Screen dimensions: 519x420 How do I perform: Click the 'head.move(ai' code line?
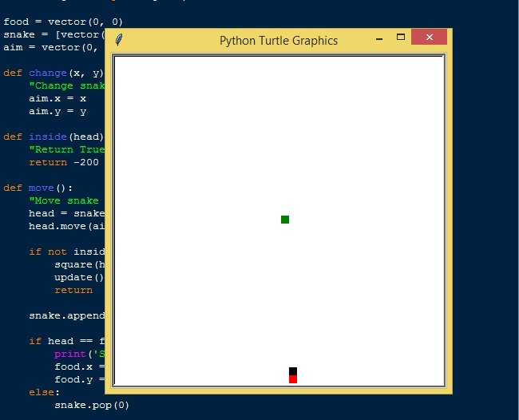[67, 227]
